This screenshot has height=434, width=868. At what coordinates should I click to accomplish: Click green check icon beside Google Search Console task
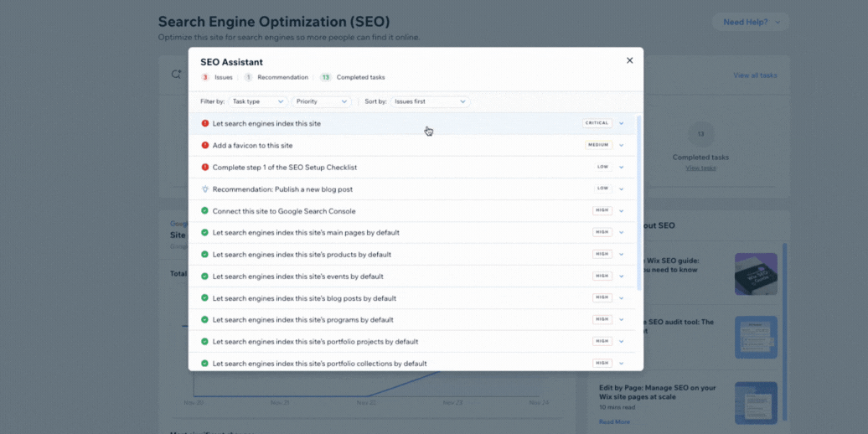pos(204,211)
